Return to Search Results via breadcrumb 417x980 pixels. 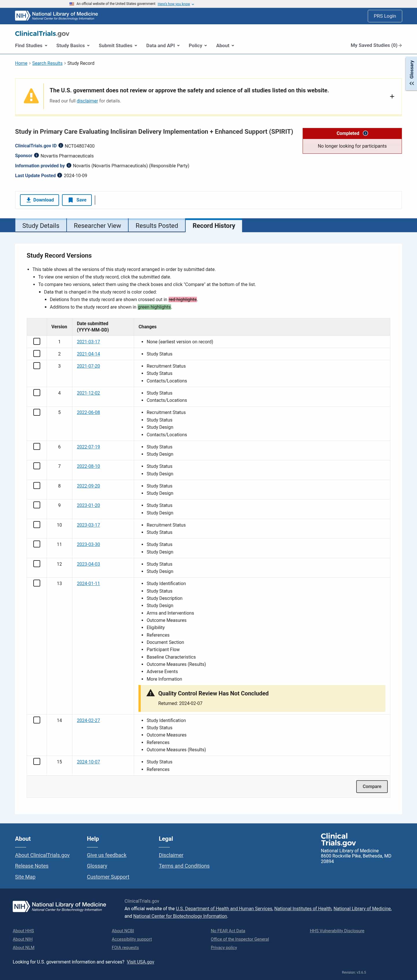[x=47, y=63]
